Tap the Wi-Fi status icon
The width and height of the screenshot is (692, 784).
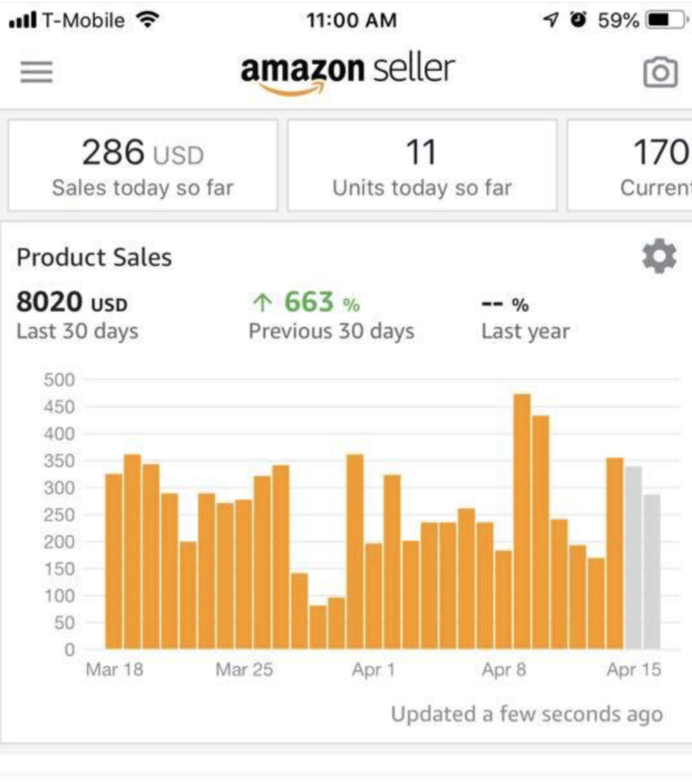click(148, 20)
